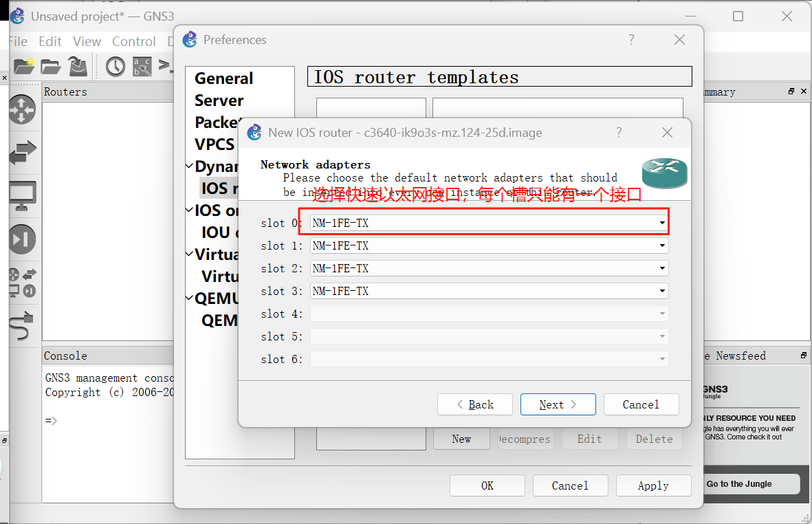Close the New IOS router dialog
The height and width of the screenshot is (524, 812).
668,133
